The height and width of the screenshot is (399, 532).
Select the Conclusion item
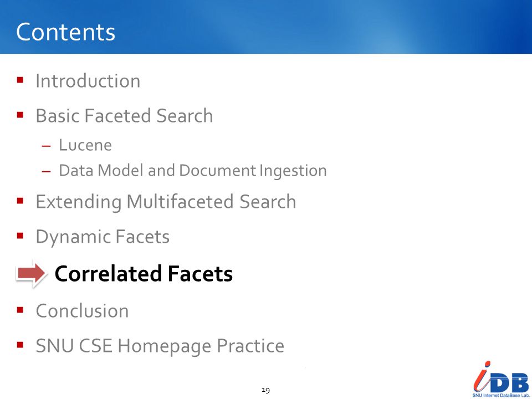[x=82, y=311]
